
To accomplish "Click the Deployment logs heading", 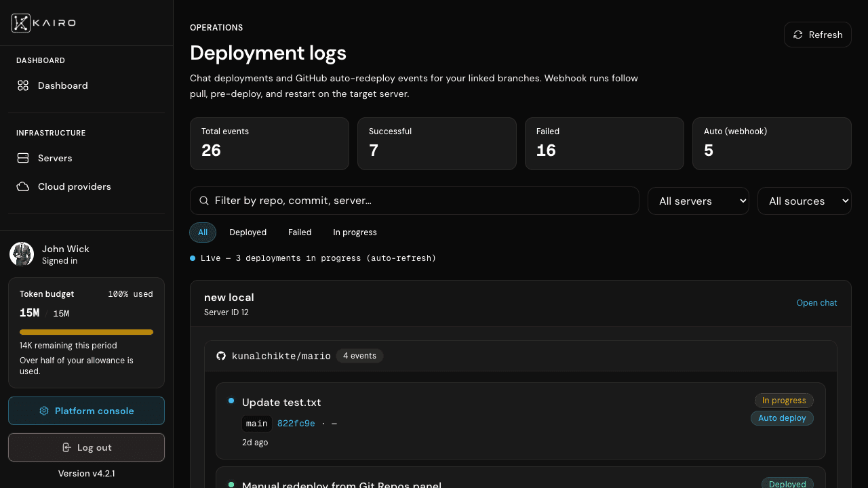I will 268,53.
